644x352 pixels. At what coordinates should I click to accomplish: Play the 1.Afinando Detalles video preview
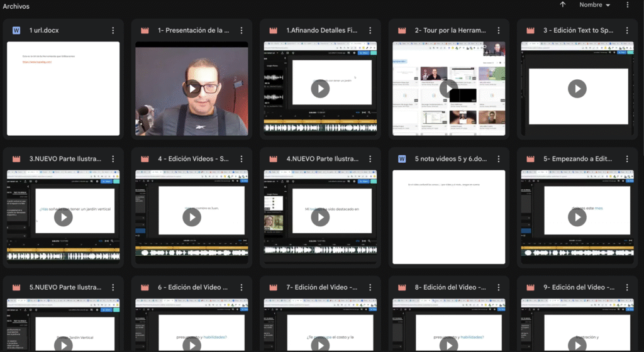pyautogui.click(x=320, y=89)
